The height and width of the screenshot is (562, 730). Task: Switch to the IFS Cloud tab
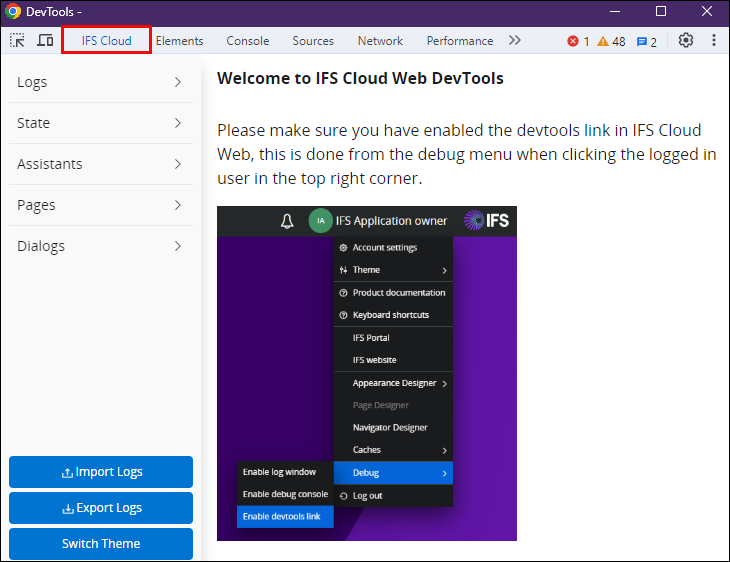pos(106,41)
